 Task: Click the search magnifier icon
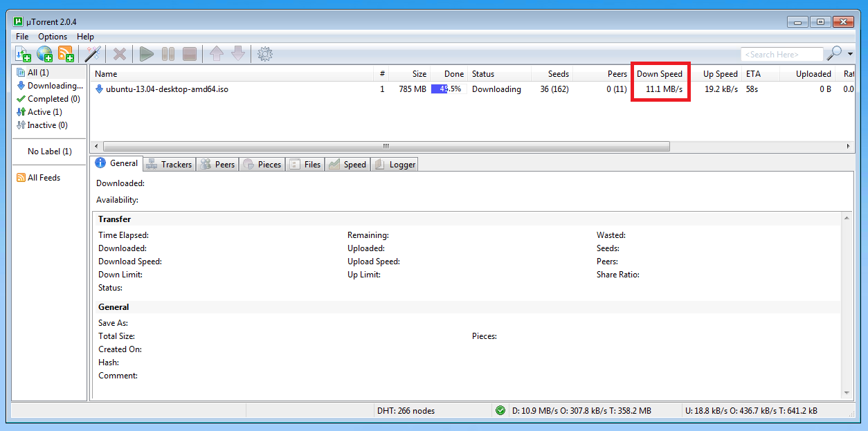pyautogui.click(x=835, y=53)
